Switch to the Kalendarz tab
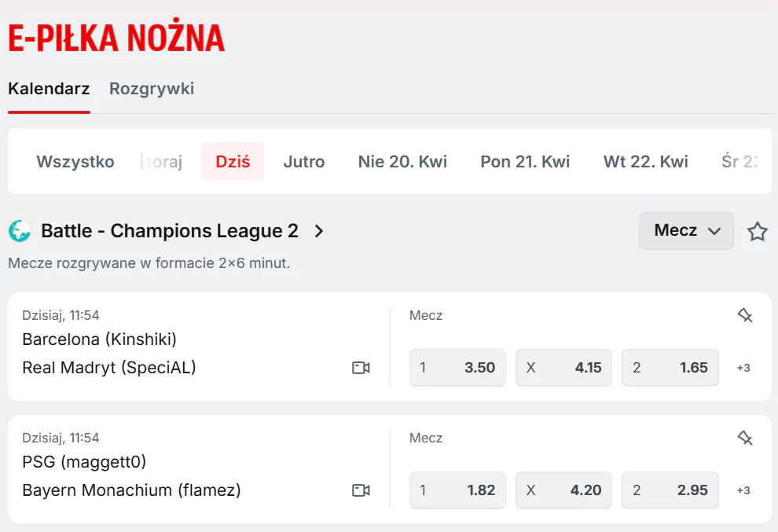The image size is (778, 532). (49, 89)
